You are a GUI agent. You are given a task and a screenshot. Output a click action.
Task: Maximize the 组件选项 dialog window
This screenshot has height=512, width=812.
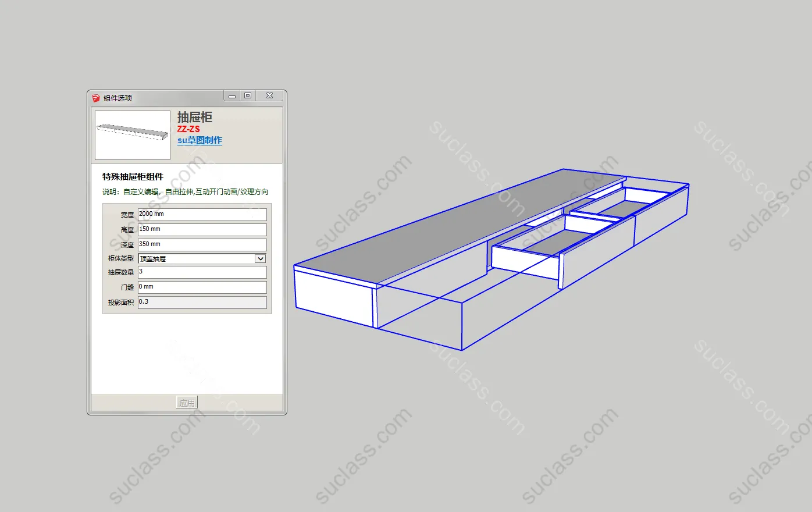(248, 96)
